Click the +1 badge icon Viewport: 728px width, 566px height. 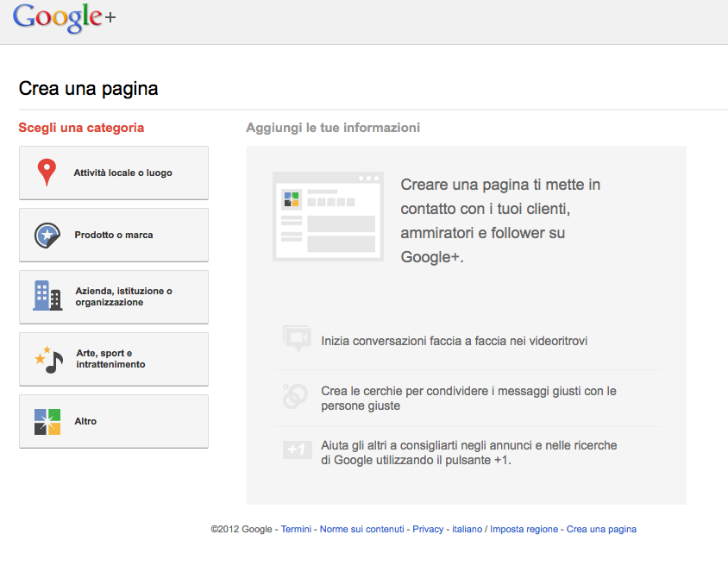[297, 450]
